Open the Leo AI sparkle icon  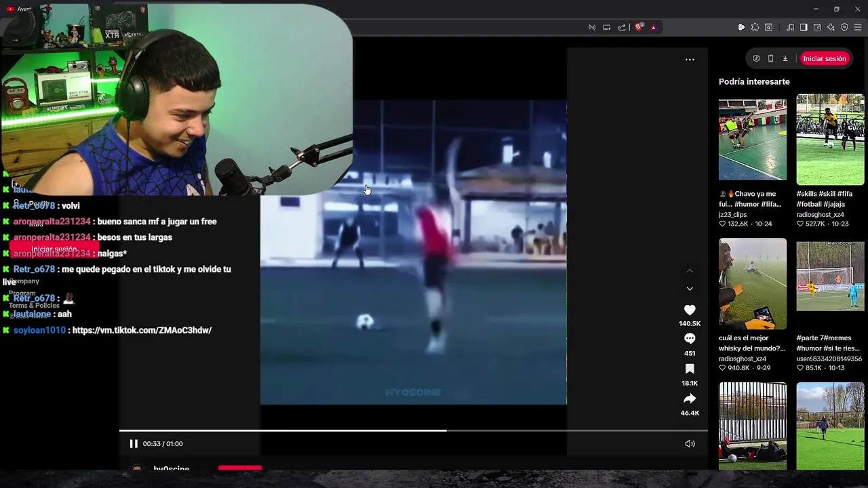831,27
